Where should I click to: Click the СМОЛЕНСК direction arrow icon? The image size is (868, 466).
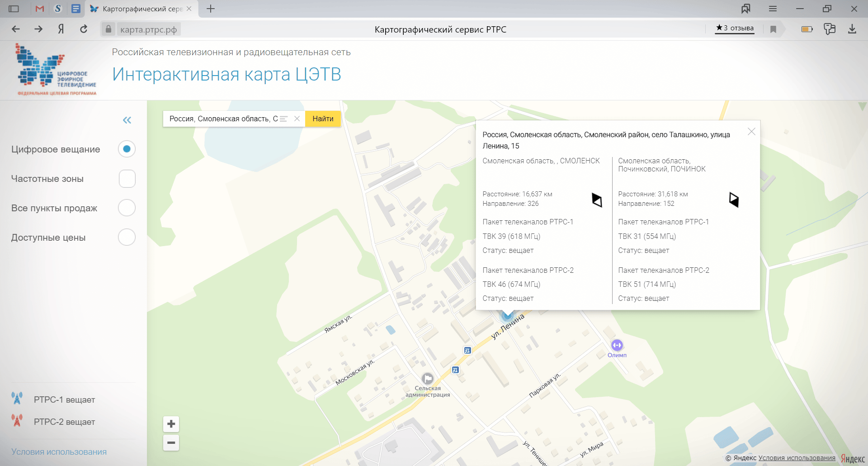[x=597, y=200]
